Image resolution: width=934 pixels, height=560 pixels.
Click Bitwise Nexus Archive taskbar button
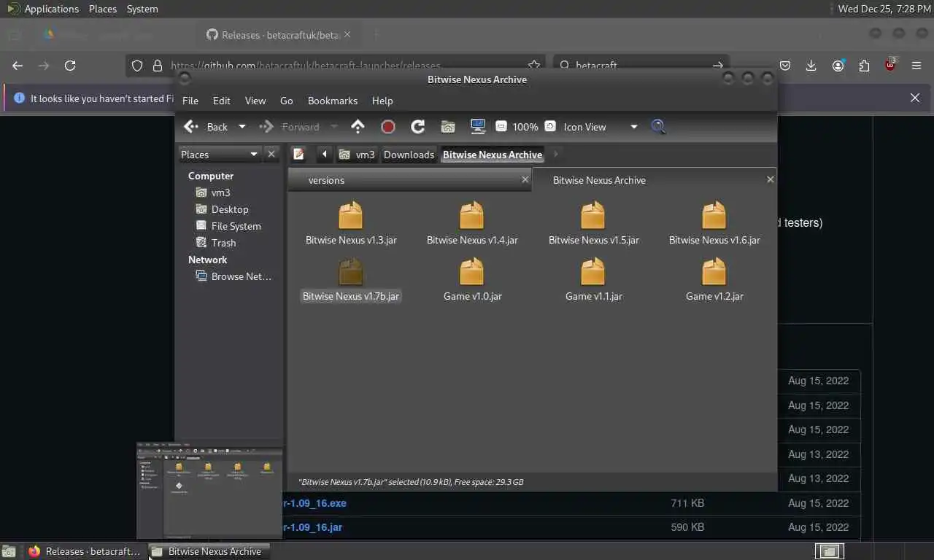click(209, 551)
